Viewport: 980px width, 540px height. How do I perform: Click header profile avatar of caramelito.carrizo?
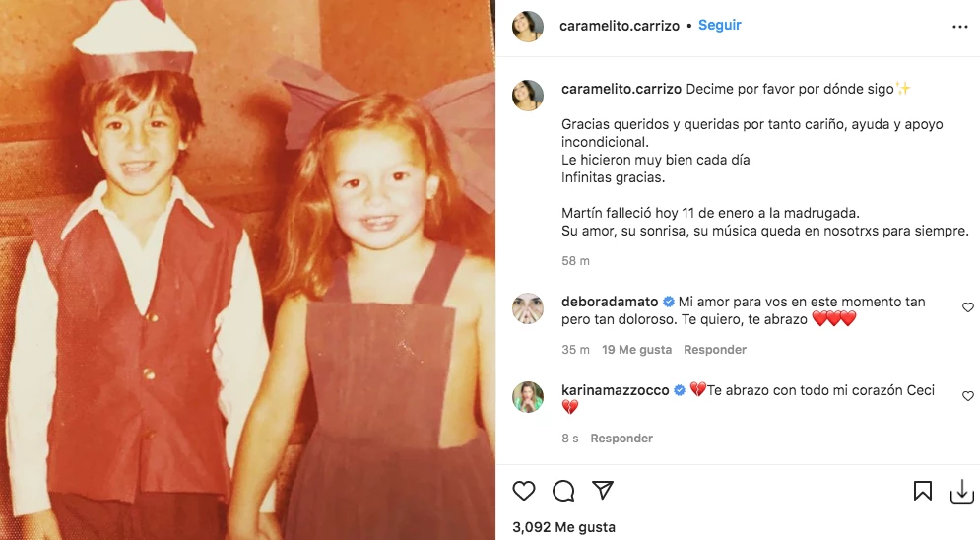click(x=528, y=27)
